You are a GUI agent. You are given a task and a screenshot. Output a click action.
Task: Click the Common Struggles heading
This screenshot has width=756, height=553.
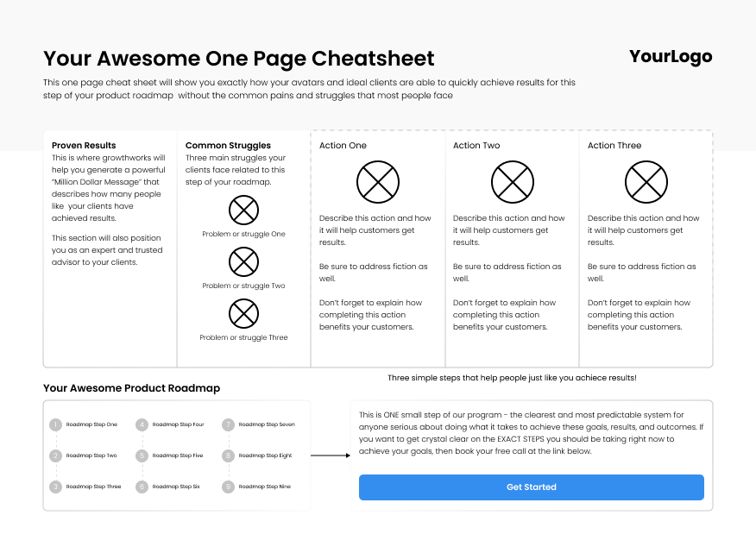tap(228, 146)
